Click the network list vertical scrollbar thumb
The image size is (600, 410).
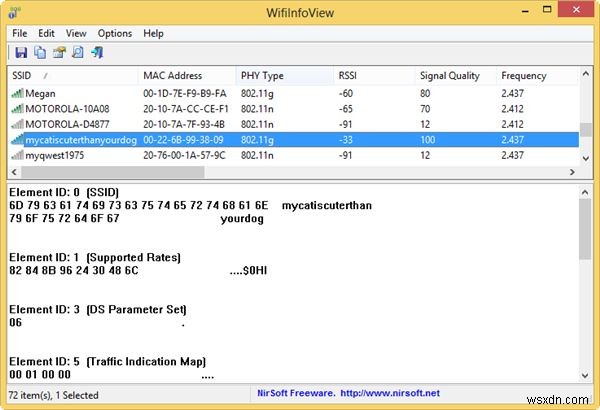click(x=585, y=129)
